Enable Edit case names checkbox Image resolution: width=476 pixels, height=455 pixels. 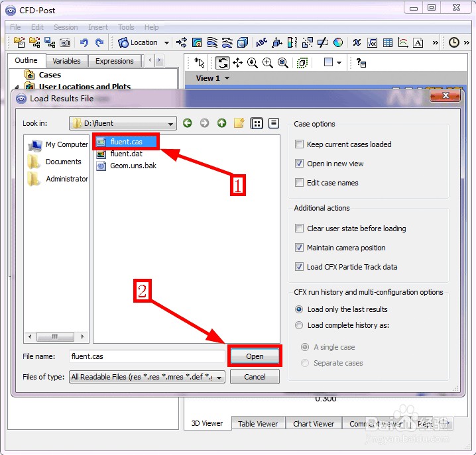(x=299, y=183)
